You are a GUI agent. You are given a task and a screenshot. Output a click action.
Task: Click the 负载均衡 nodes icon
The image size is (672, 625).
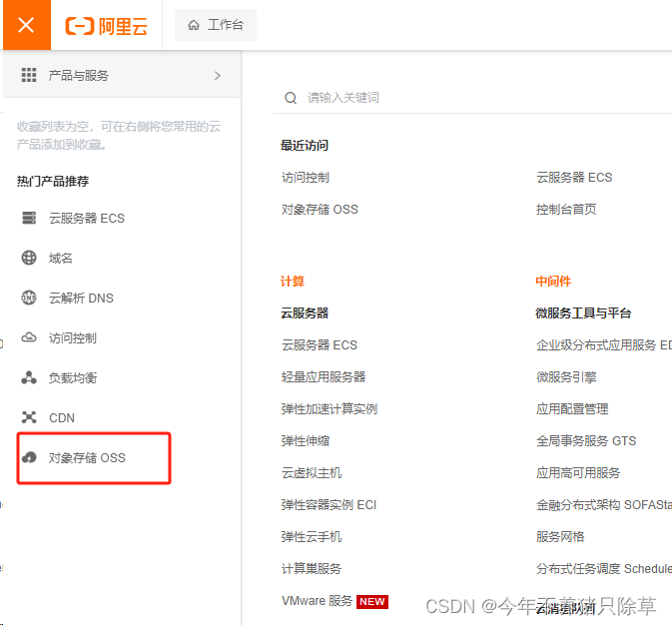pos(29,377)
